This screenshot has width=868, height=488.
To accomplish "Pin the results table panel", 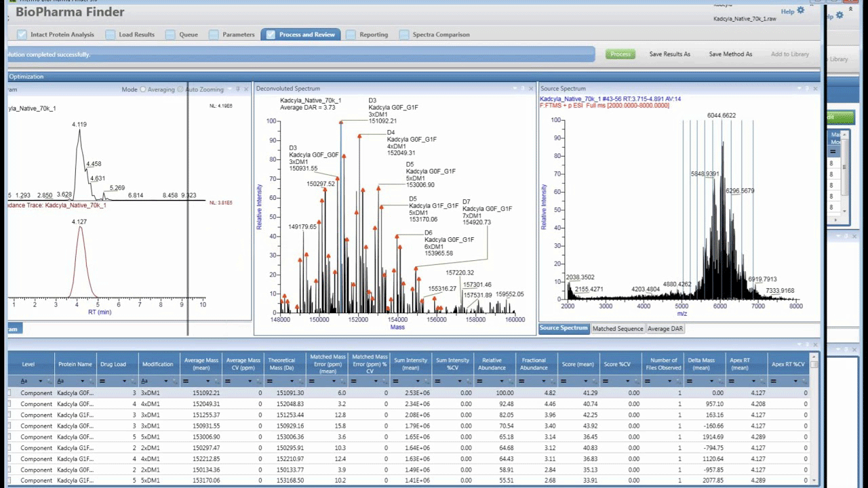I will point(807,345).
